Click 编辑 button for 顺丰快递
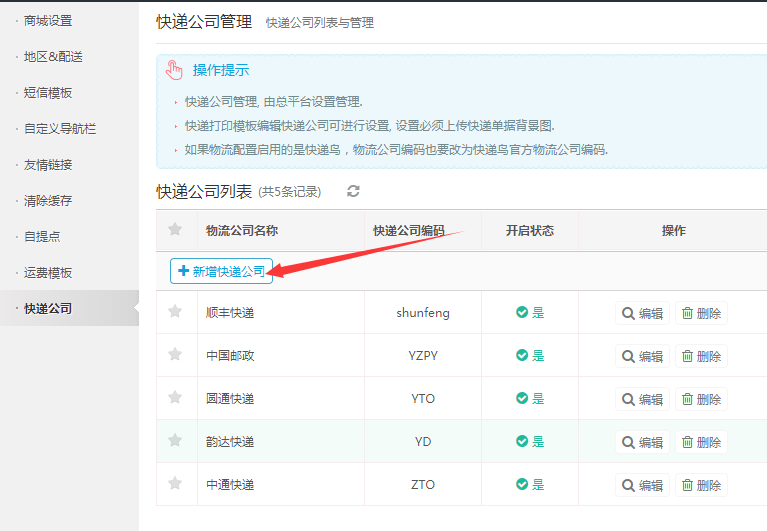Image resolution: width=767 pixels, height=531 pixels. click(x=642, y=313)
